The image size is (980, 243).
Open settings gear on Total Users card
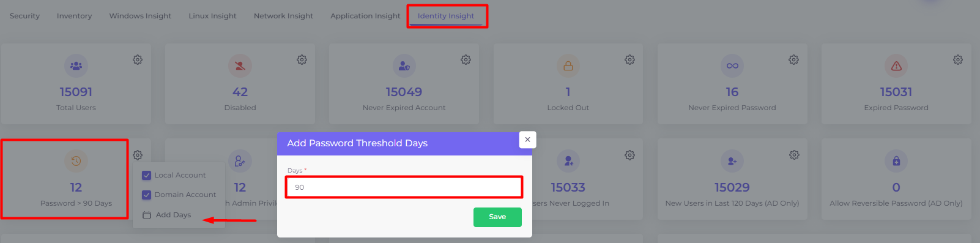(x=138, y=59)
